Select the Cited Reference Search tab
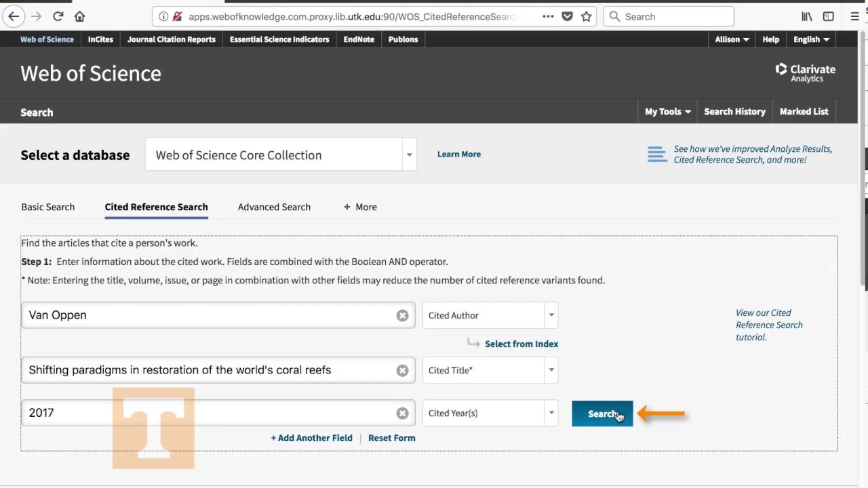This screenshot has height=488, width=868. [x=156, y=207]
